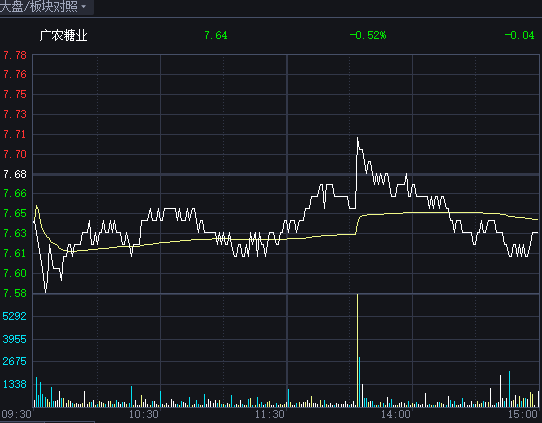
Task: Click the 1338 volume axis label
Action: [x=15, y=384]
